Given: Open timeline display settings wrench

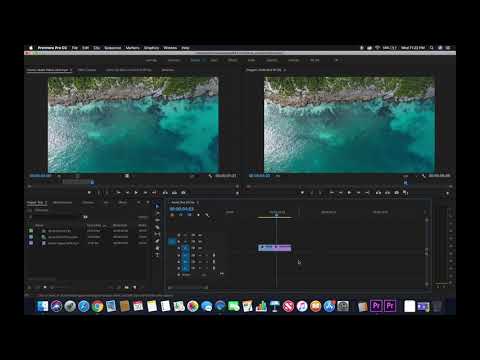Looking at the screenshot, I should click(207, 215).
